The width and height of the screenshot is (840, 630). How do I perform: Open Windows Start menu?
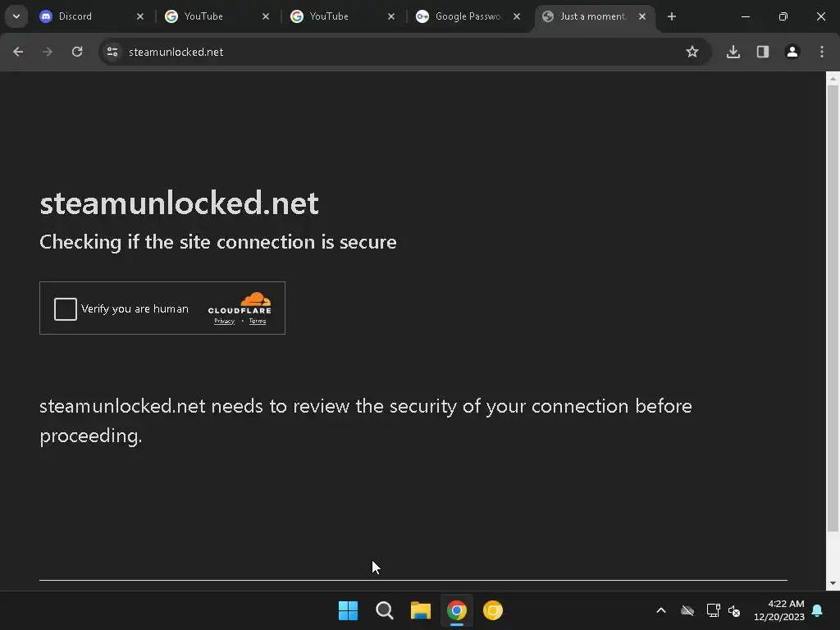point(348,610)
